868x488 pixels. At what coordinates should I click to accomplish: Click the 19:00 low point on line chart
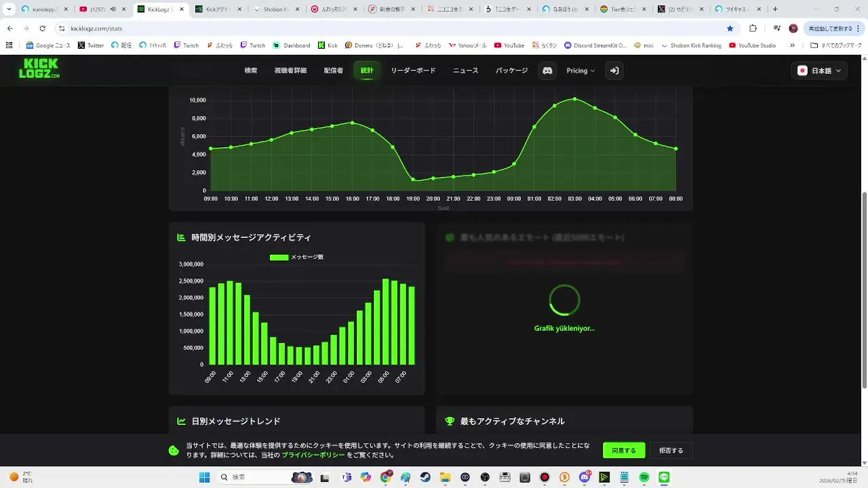413,180
